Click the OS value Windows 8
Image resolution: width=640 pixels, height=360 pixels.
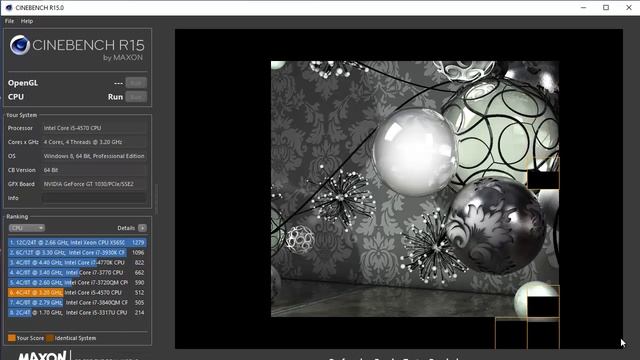point(94,156)
